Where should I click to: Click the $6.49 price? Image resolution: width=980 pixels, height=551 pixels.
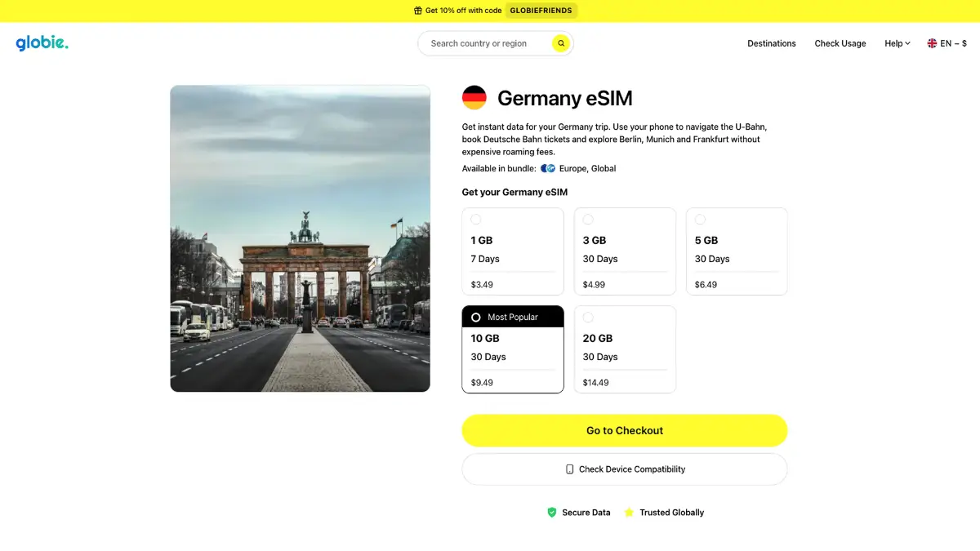coord(706,285)
